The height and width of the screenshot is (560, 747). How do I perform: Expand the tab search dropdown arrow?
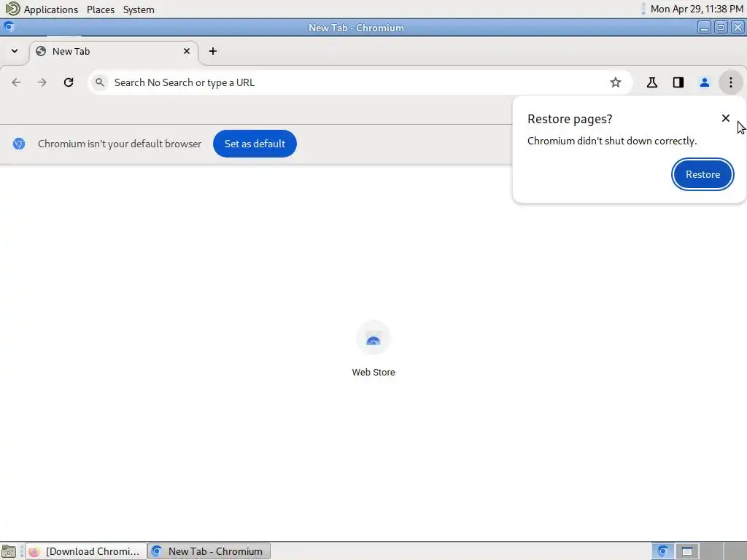point(15,51)
